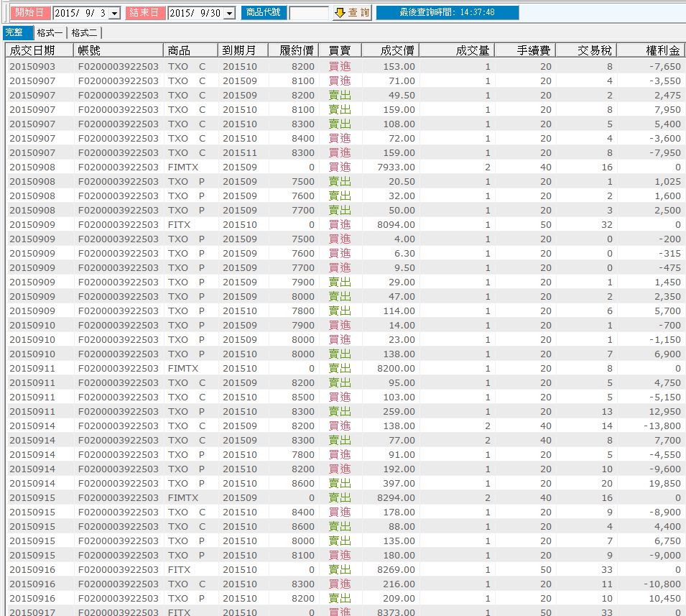Image resolution: width=686 pixels, height=616 pixels.
Task: Select the price cell 8294.00
Action: point(396,498)
